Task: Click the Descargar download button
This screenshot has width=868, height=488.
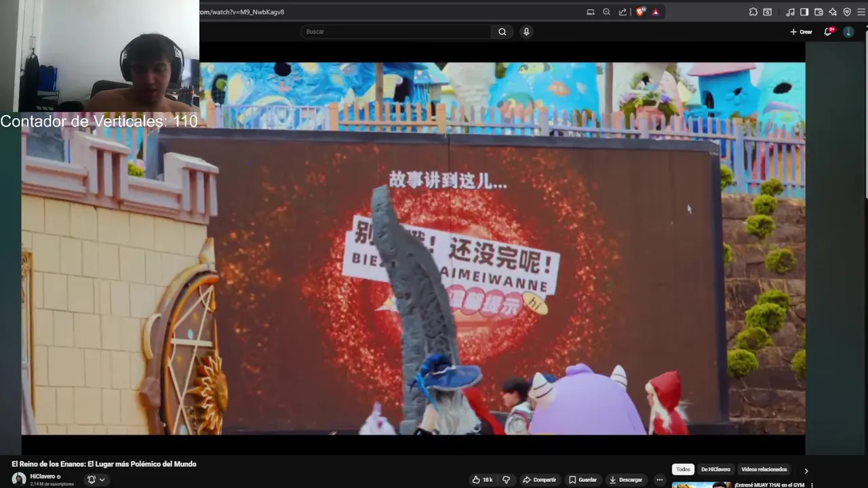Action: point(626,480)
